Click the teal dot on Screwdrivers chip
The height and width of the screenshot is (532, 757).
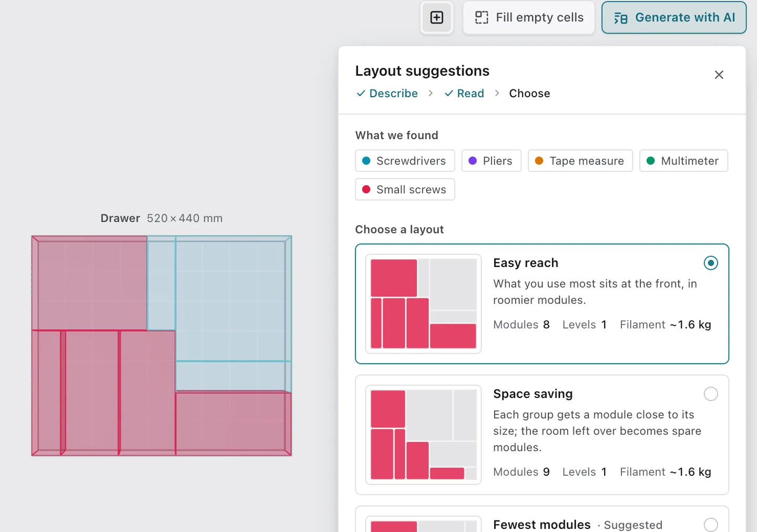click(366, 161)
